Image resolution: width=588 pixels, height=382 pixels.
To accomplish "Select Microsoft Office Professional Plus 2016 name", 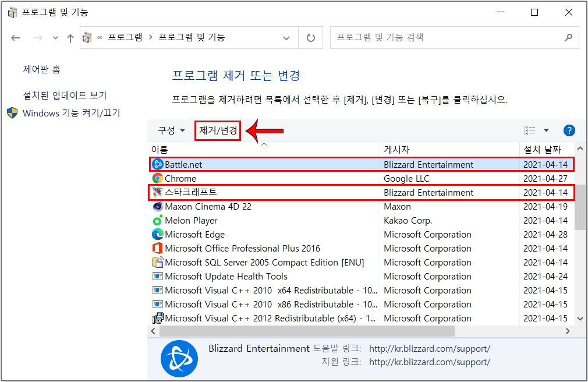I will 243,248.
